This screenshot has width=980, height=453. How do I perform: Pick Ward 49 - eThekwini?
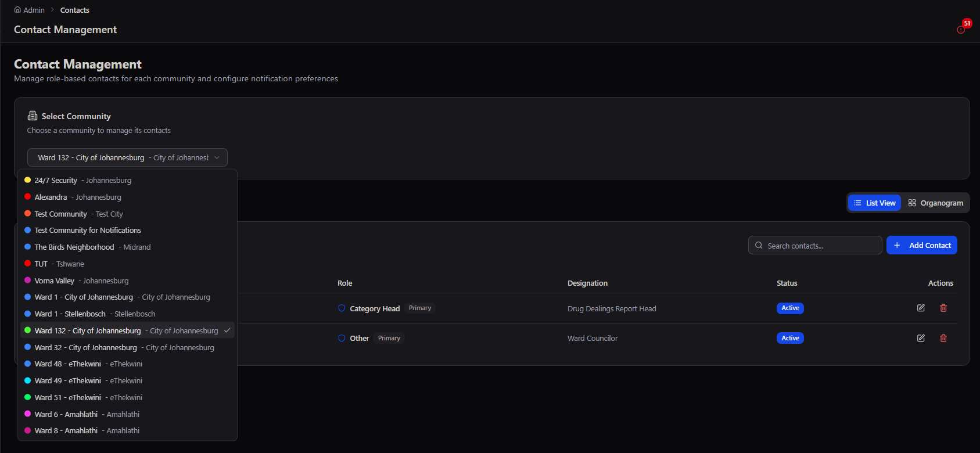pyautogui.click(x=127, y=381)
